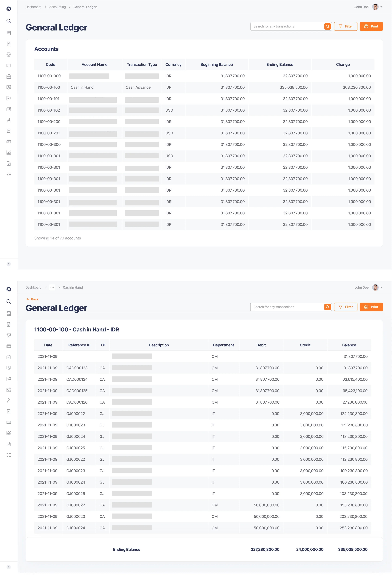Click the Filter button on the Cash in Hand page

(x=345, y=307)
